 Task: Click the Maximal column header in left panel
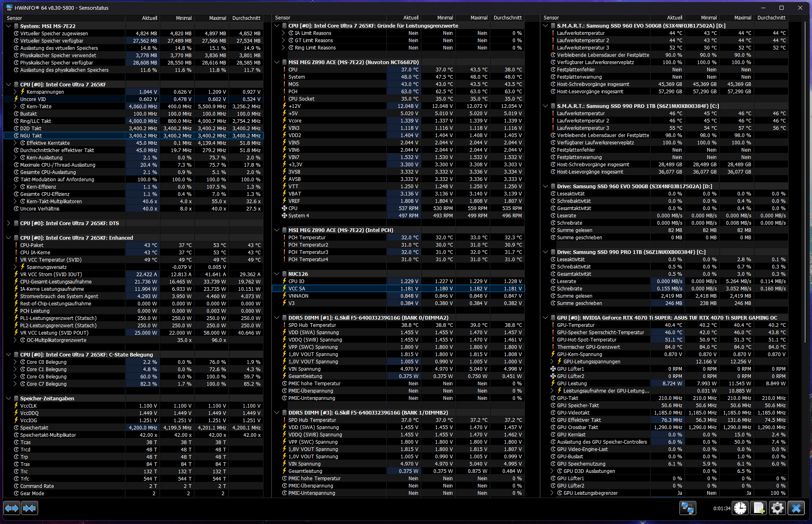[x=218, y=18]
